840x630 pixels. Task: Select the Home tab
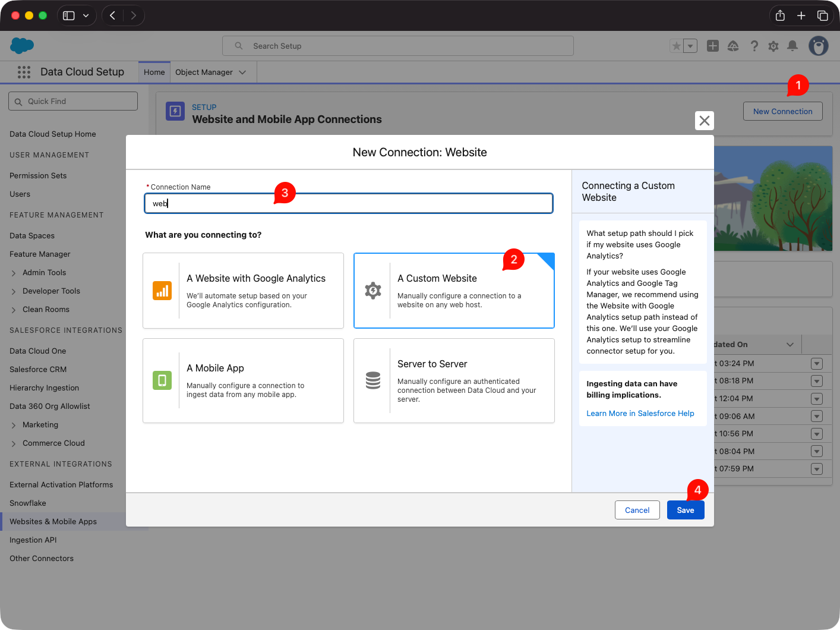point(154,72)
